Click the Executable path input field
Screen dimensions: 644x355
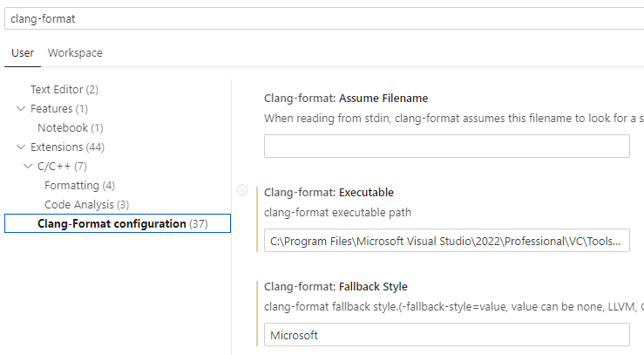(446, 241)
